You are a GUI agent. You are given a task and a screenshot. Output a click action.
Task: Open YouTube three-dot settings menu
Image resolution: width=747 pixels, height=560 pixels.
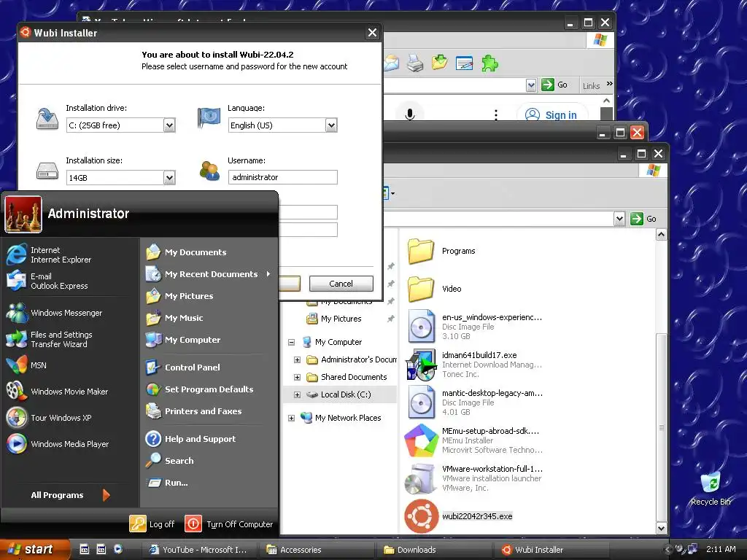(x=496, y=114)
